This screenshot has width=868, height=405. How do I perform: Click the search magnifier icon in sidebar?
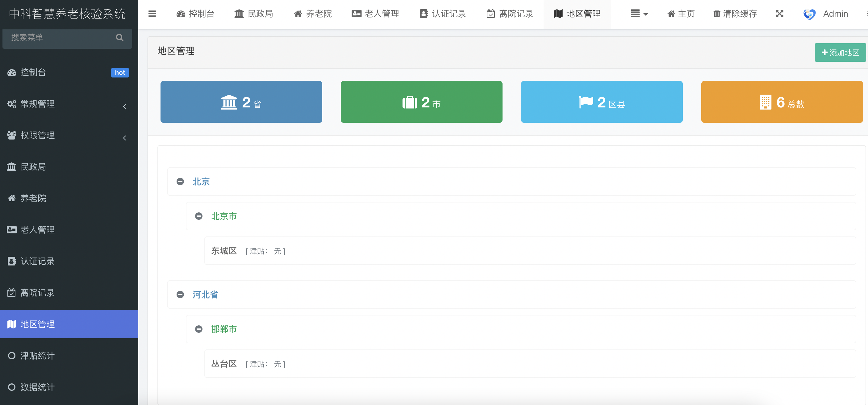(120, 37)
